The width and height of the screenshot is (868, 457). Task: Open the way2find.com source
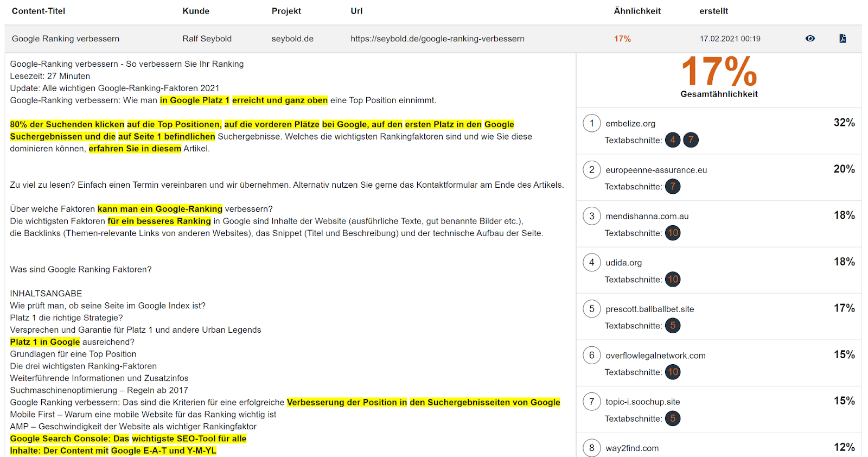pos(633,448)
